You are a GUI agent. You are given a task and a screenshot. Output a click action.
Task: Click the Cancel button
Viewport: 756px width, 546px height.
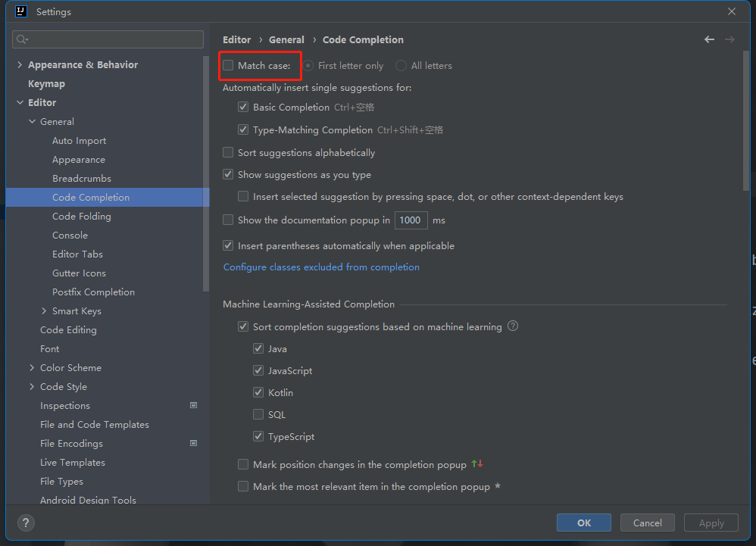pos(647,523)
